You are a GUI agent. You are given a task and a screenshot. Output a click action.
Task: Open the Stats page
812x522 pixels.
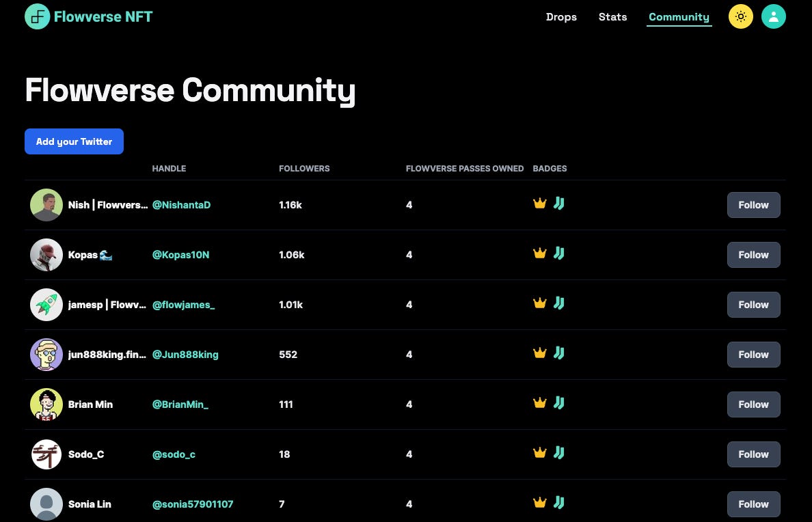pyautogui.click(x=612, y=16)
